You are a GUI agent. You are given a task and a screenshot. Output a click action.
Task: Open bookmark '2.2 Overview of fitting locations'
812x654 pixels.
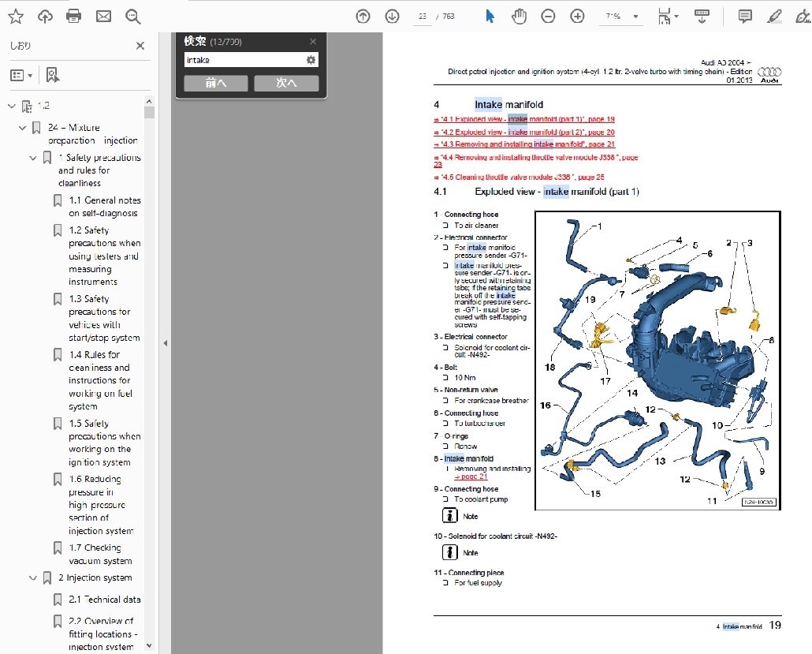point(103,633)
